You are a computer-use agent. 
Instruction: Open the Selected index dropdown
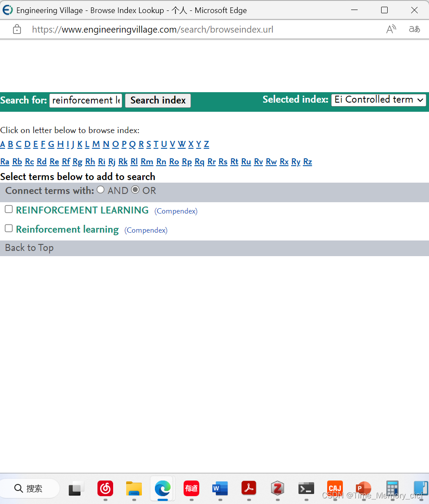pos(379,100)
